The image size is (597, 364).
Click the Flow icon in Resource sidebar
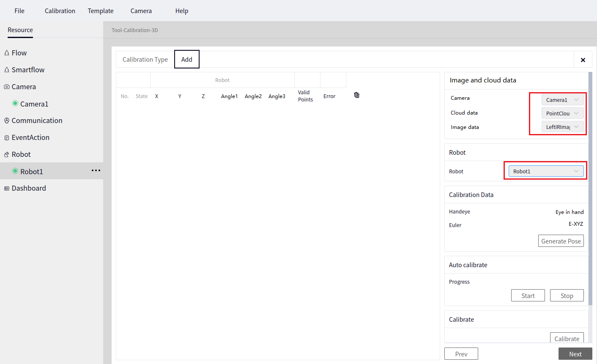[x=7, y=53]
